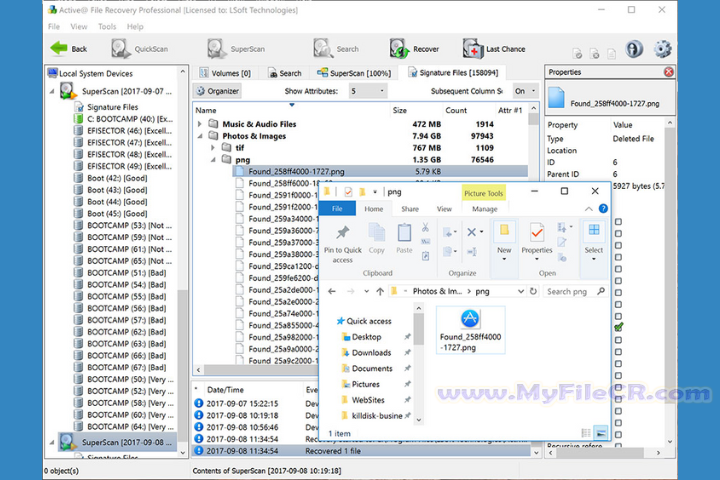The width and height of the screenshot is (720, 480).
Task: Collapse Photos & Images folder
Action: [x=200, y=136]
